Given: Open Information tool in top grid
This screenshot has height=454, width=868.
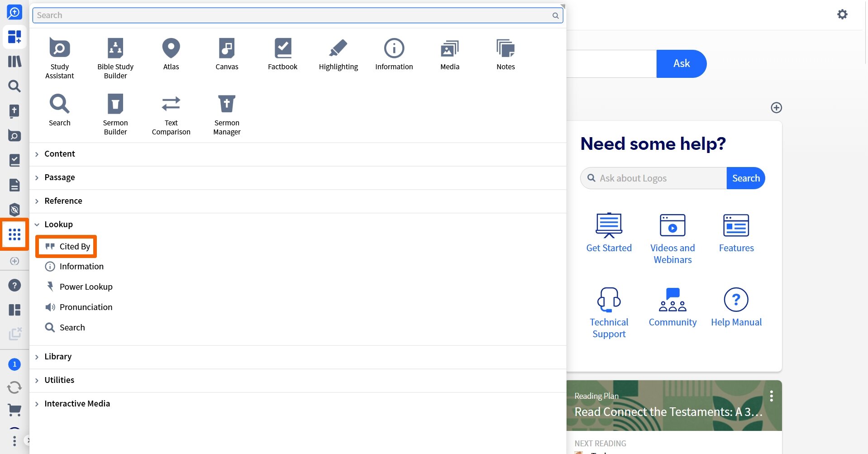Looking at the screenshot, I should [394, 54].
